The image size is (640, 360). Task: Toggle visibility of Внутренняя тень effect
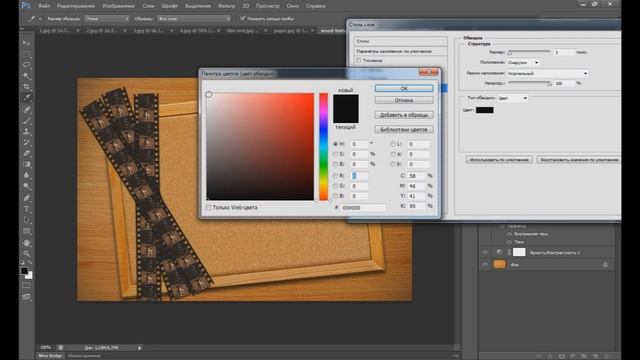coord(509,234)
